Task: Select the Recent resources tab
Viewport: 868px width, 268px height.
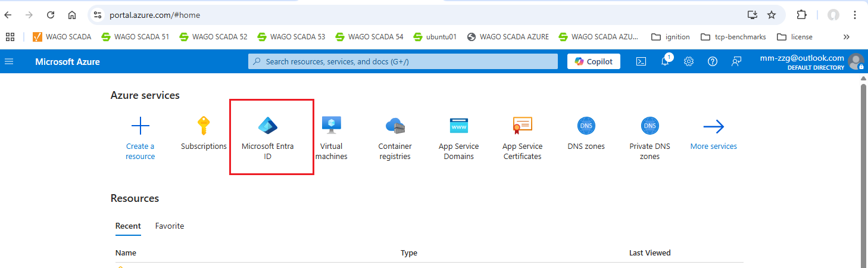Action: [128, 226]
